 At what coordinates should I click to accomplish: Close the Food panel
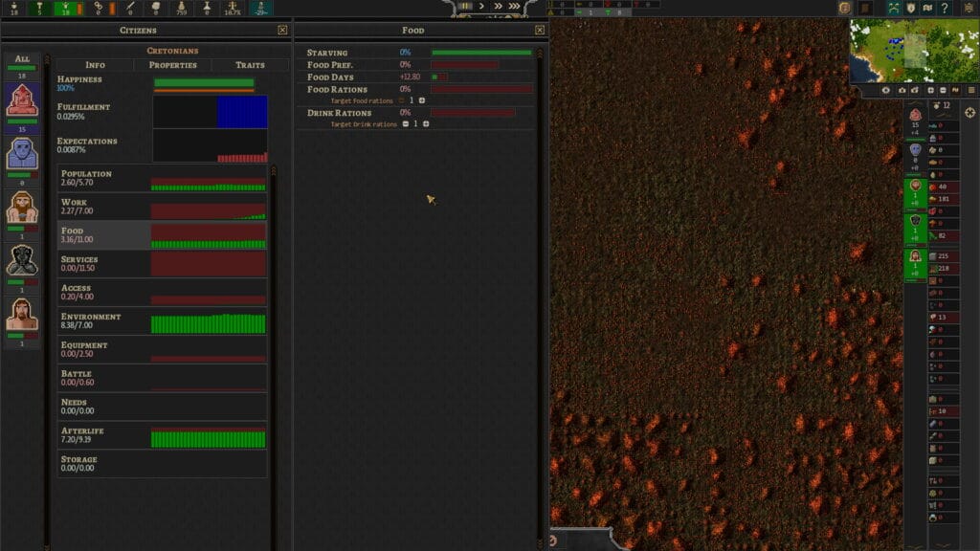pyautogui.click(x=540, y=30)
